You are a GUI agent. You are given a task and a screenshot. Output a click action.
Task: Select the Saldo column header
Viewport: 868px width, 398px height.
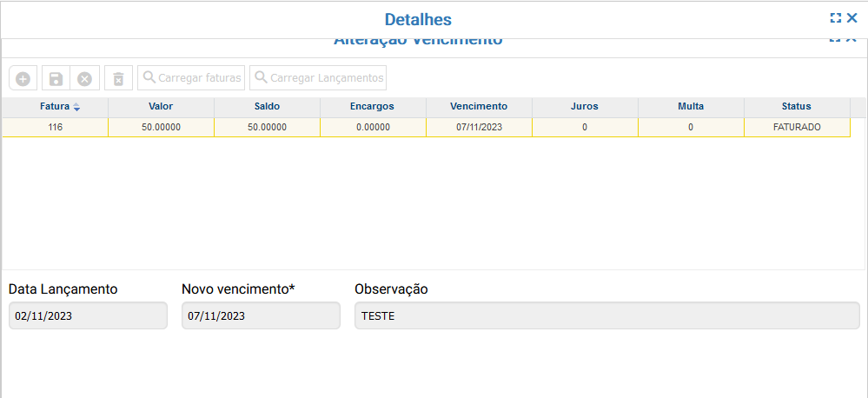pyautogui.click(x=267, y=106)
